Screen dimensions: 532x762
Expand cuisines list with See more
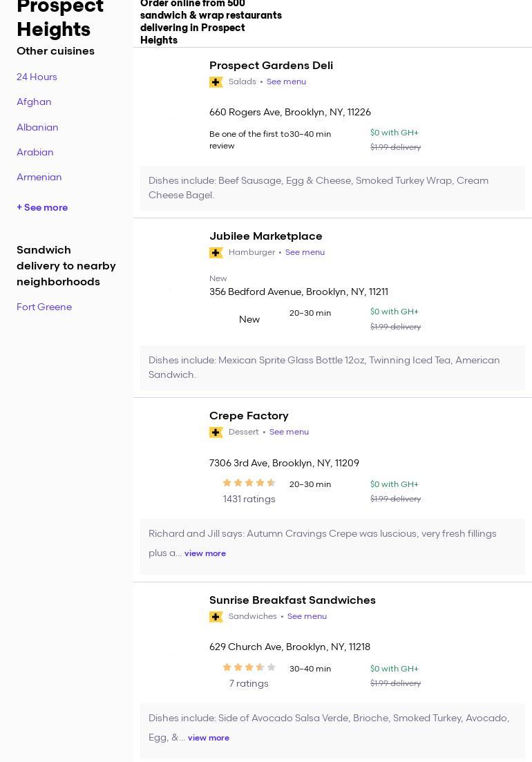click(x=42, y=207)
